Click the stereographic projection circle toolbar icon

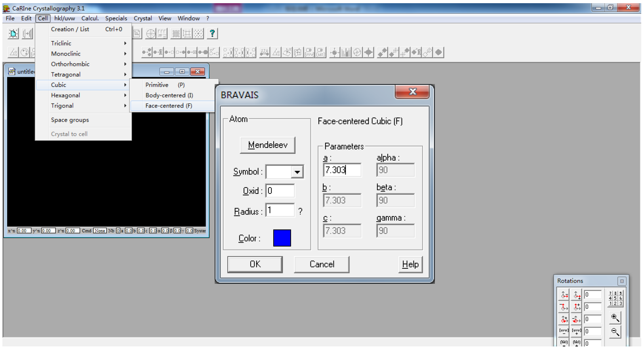tap(151, 34)
